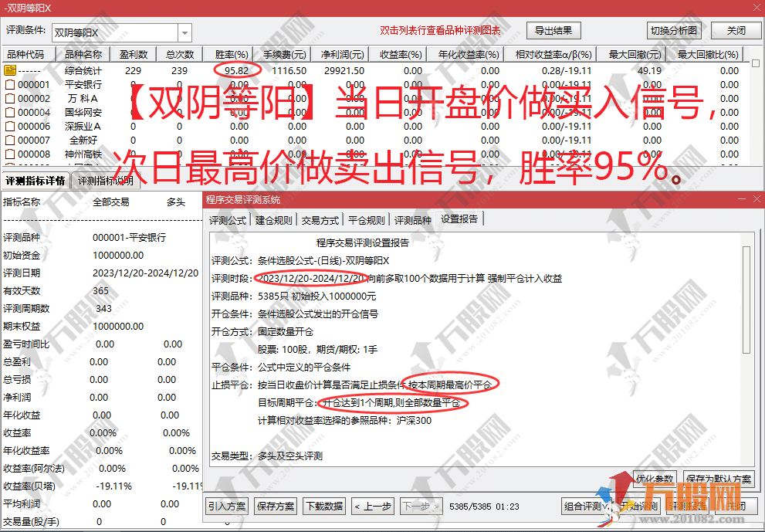765x532 pixels.
Task: Click the 评测条件 combo box showing 双阴等阳X
Action: tap(121, 33)
